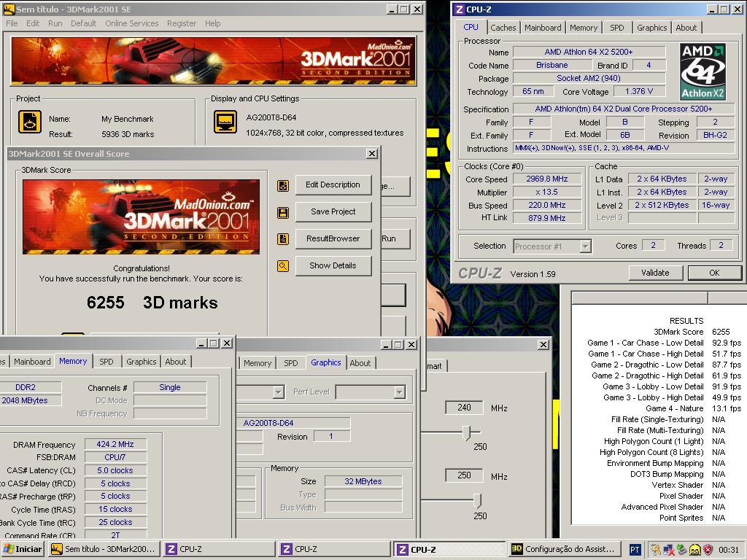Click the PT language indicator in the taskbar

tap(635, 550)
